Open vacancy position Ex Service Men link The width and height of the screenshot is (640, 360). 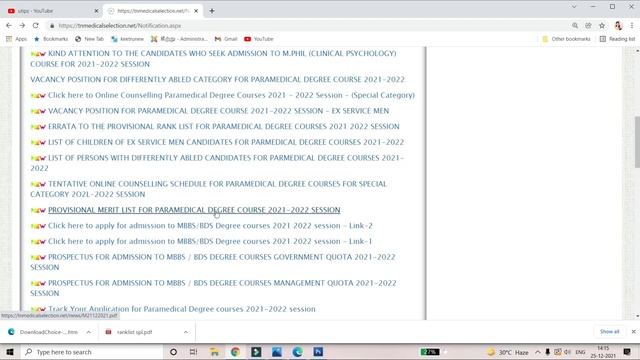[218, 111]
